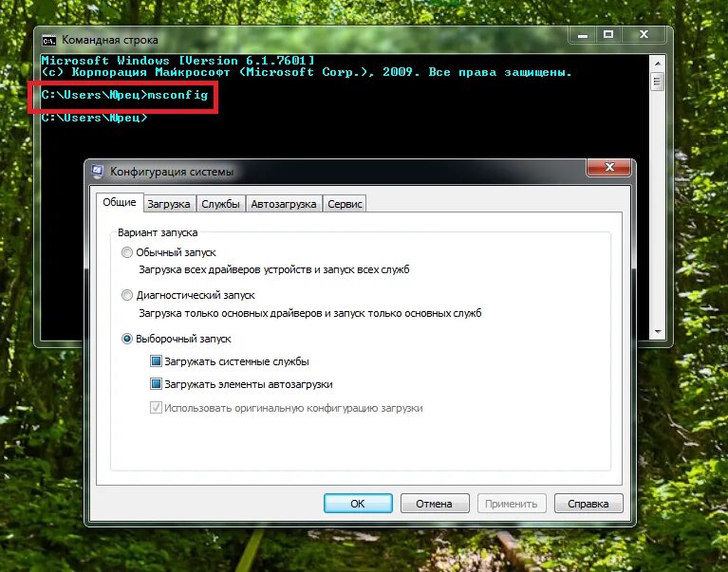Open help with the Справка button
The image size is (728, 572).
coord(588,504)
